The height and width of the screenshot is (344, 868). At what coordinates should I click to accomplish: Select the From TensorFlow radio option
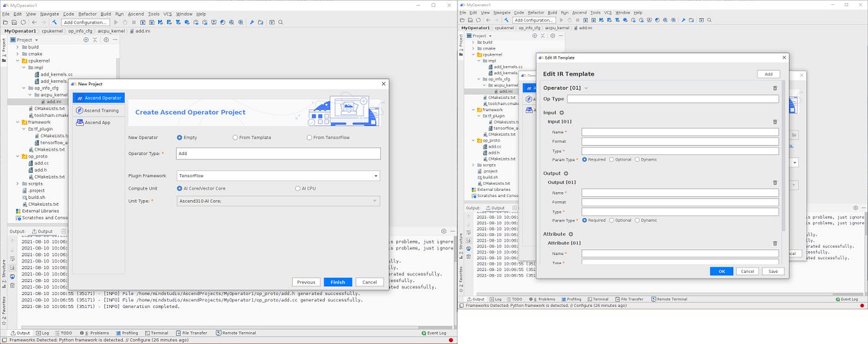tap(310, 138)
